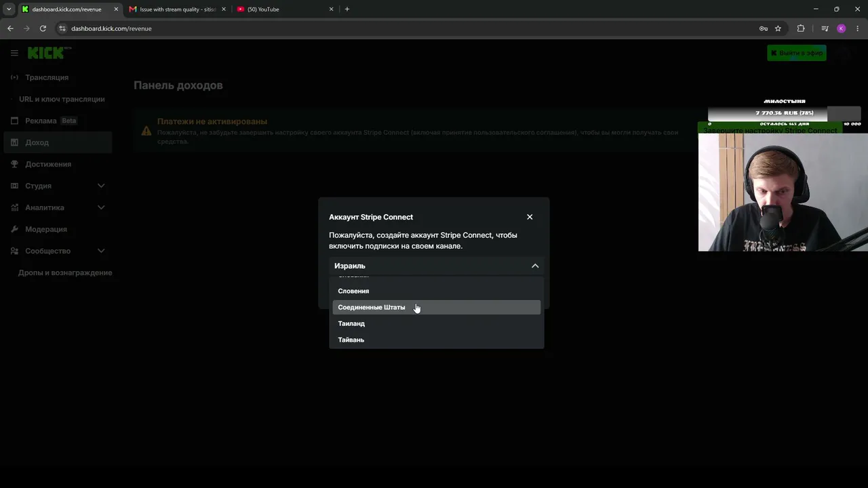Bookmark this page with the star icon
868x488 pixels.
click(x=778, y=28)
